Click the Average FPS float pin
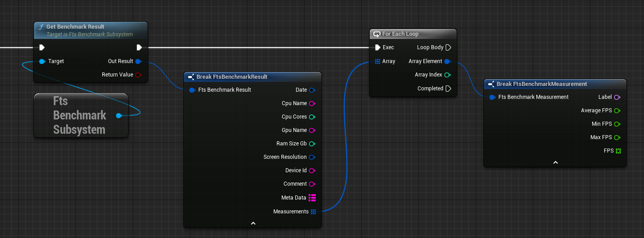Image resolution: width=644 pixels, height=238 pixels. [x=617, y=110]
